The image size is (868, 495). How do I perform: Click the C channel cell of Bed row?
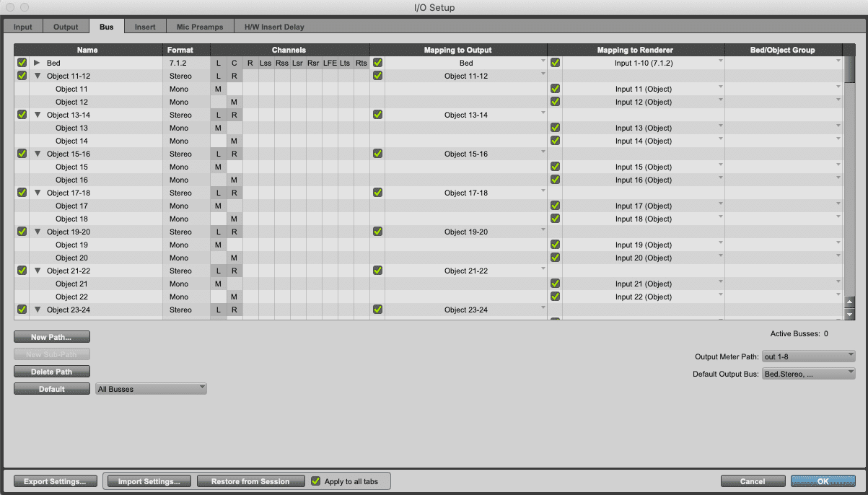click(234, 63)
